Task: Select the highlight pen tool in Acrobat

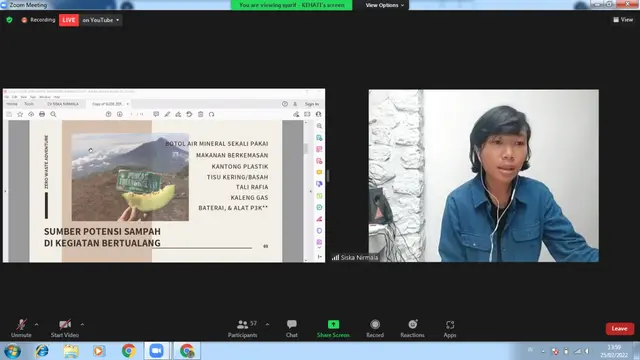Action: pyautogui.click(x=167, y=114)
